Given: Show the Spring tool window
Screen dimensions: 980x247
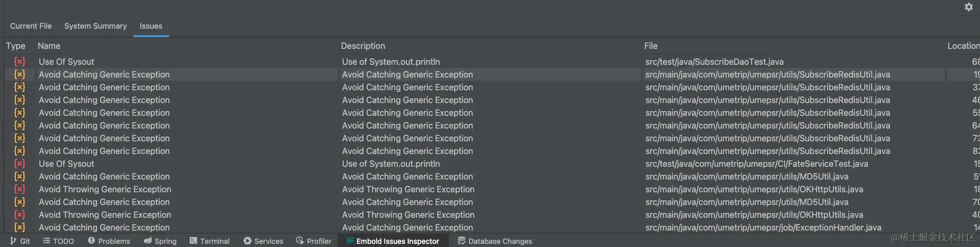Looking at the screenshot, I should [x=160, y=241].
